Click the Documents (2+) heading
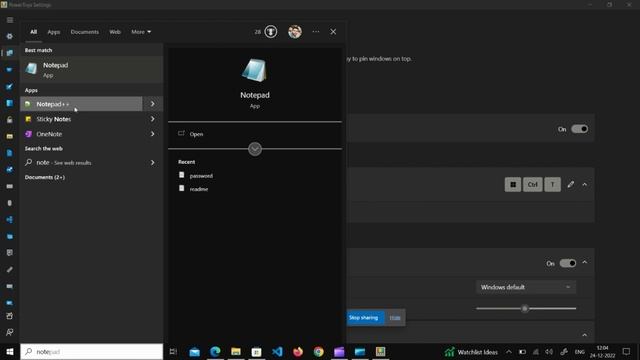Image resolution: width=640 pixels, height=360 pixels. [x=45, y=177]
